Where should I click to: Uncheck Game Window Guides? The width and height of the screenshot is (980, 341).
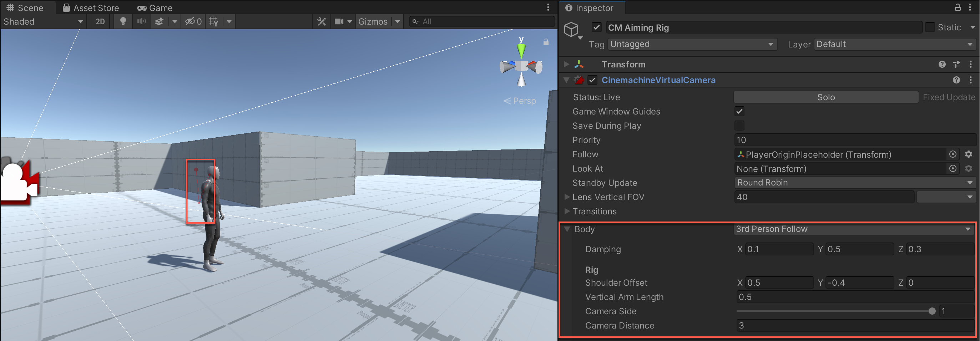[739, 111]
